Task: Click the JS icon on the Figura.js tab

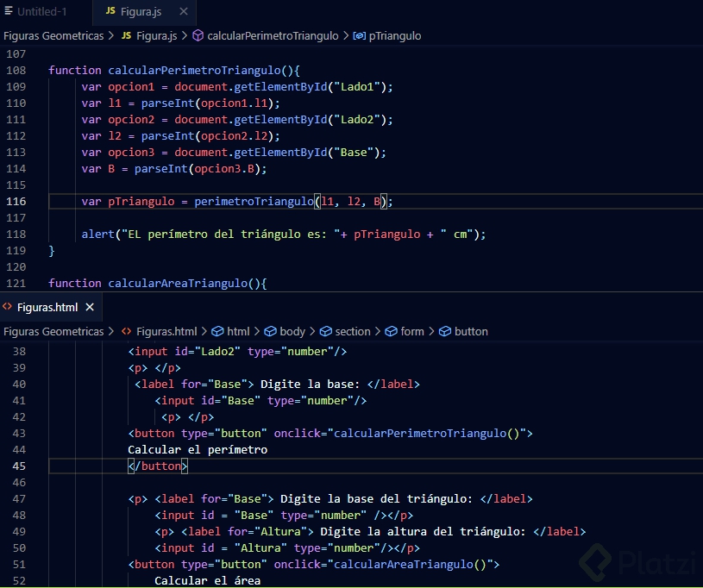Action: (x=110, y=10)
